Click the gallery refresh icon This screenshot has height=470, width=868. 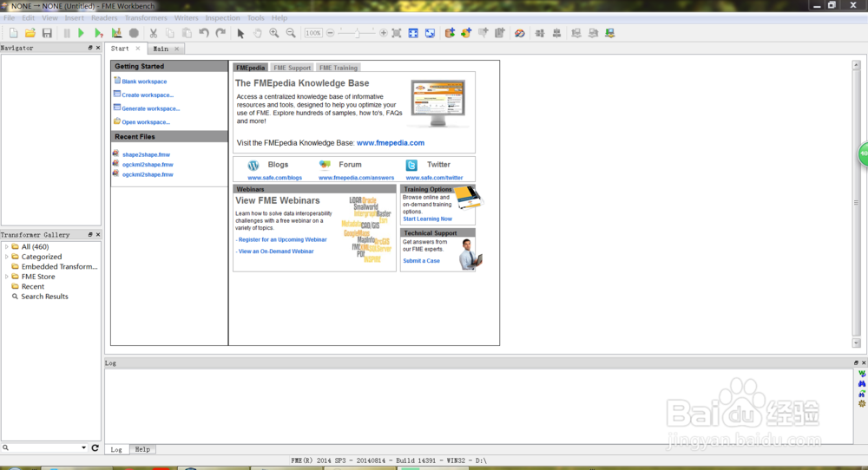tap(95, 447)
